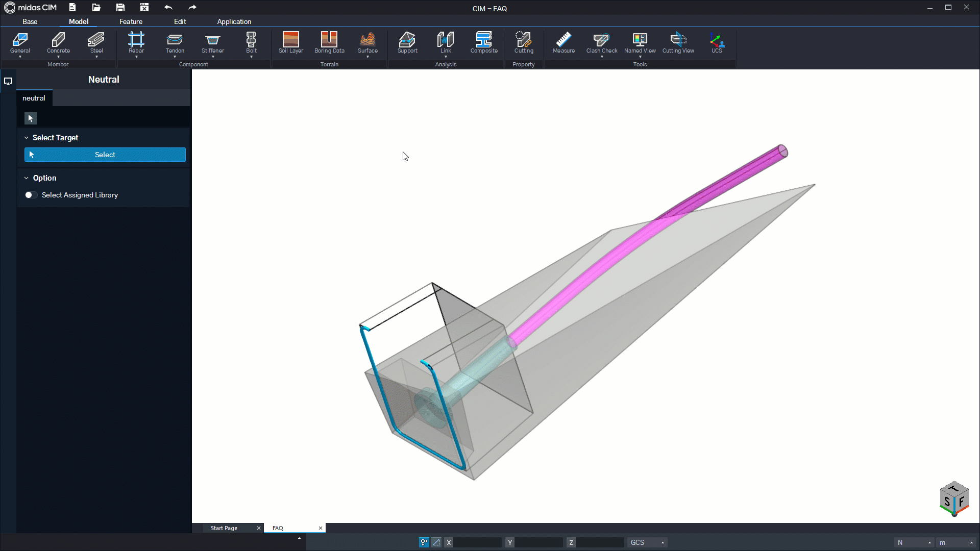Select the Measure tool
980x551 pixels.
[563, 43]
